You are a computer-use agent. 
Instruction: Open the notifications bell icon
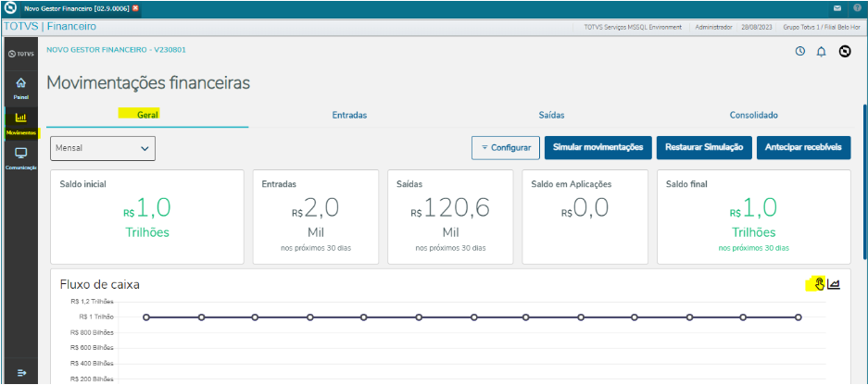822,52
